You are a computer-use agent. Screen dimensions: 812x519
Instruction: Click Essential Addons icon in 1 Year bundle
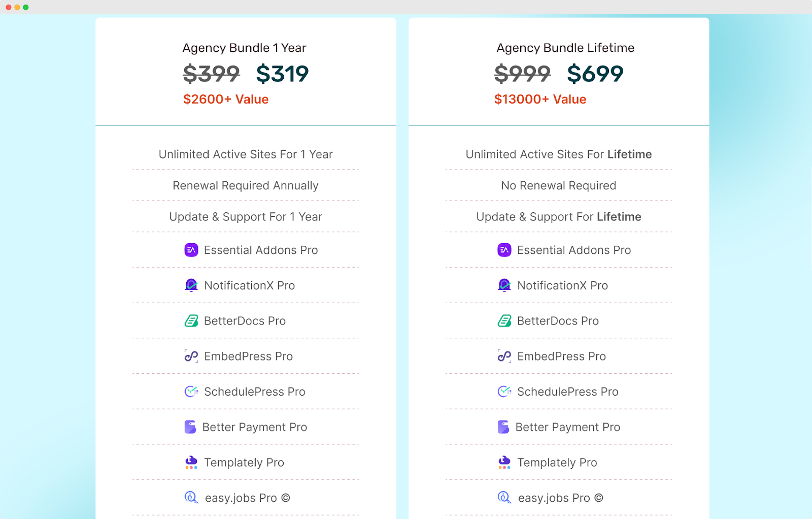point(191,250)
